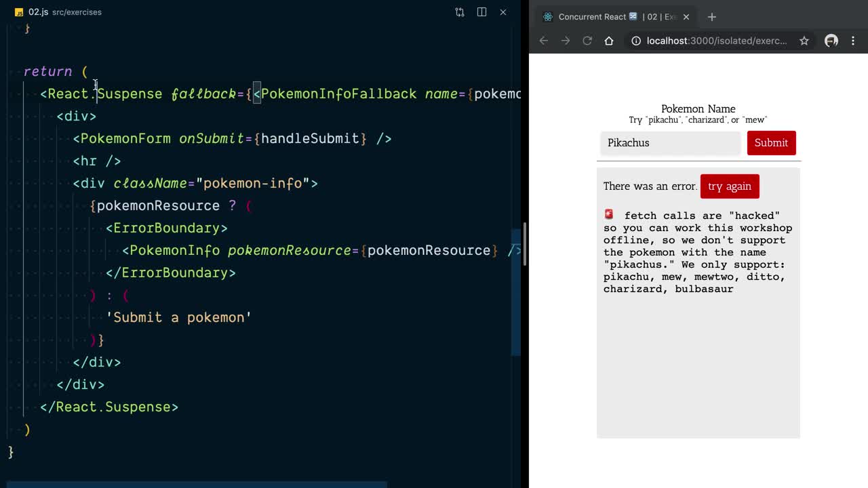Go to browser home page
The width and height of the screenshot is (868, 488).
pos(609,41)
